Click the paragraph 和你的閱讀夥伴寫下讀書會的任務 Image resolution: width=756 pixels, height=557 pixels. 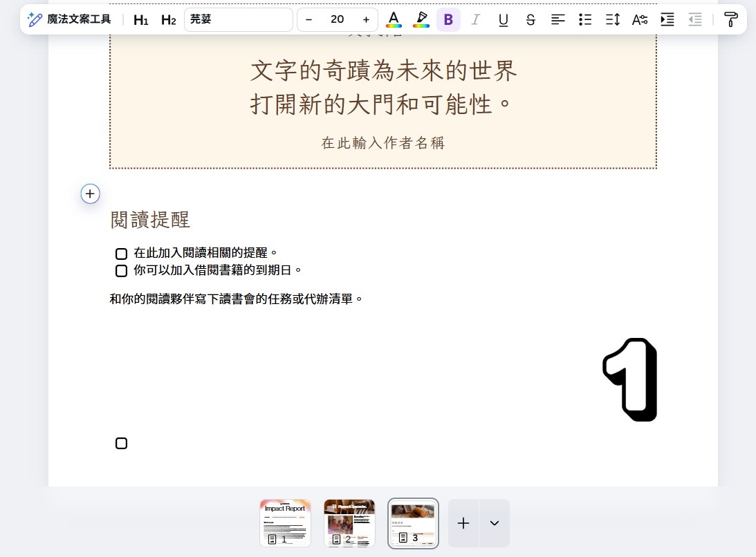coord(237,299)
